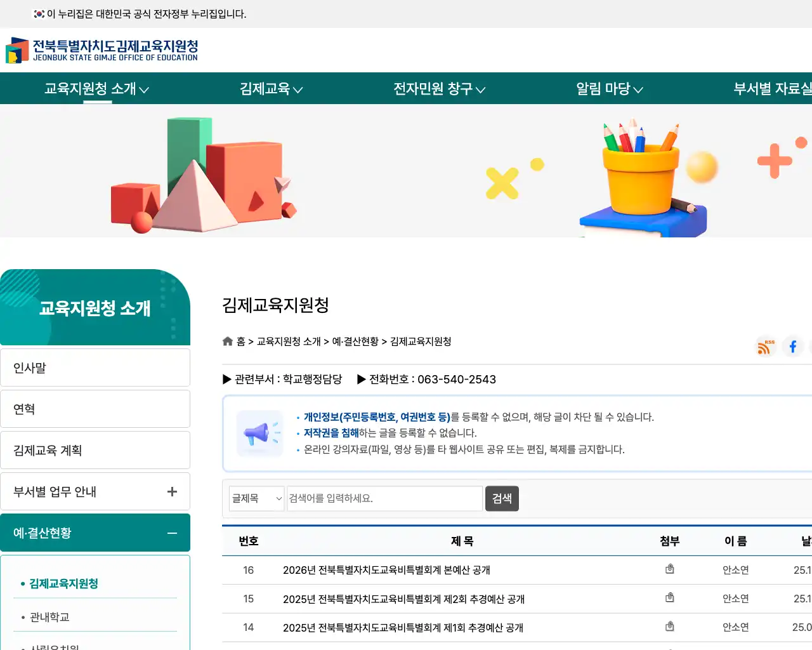Share page via the Facebook icon

pos(793,347)
